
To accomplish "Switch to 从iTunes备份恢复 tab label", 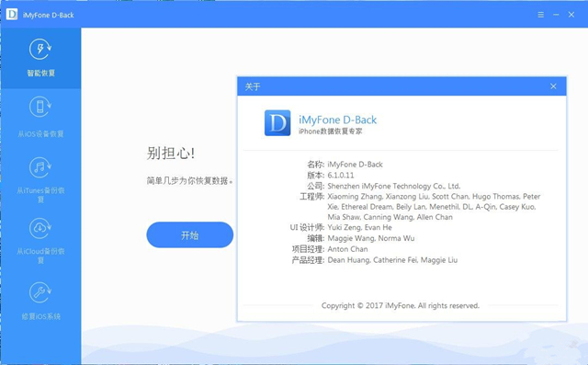I will click(40, 195).
